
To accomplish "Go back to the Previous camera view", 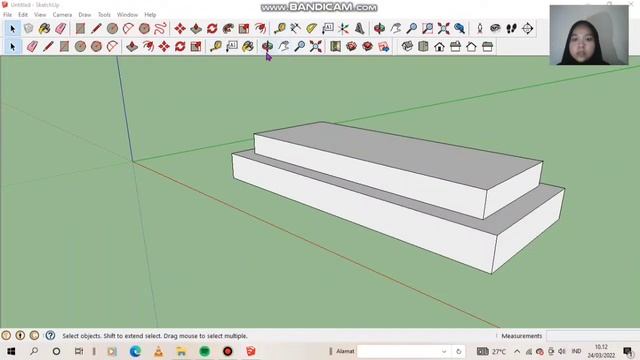I will coord(460,29).
